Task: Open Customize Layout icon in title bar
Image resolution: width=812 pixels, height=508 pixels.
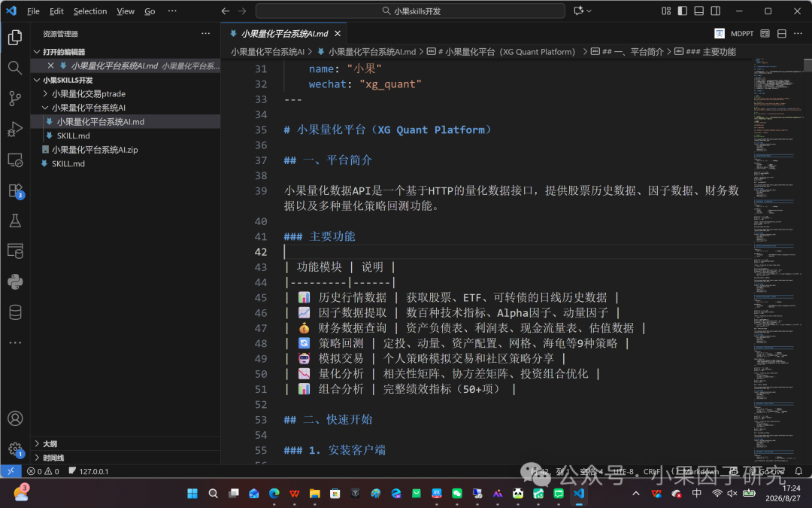Action: [666, 11]
